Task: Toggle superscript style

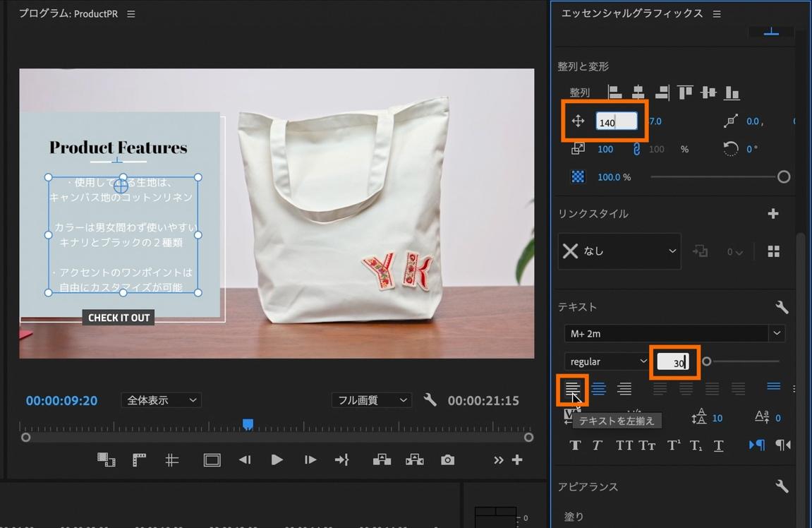Action: coord(673,445)
